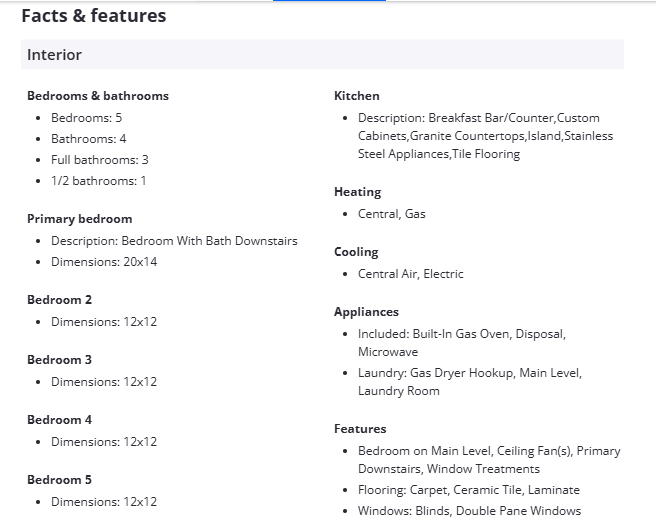Click the Bedrooms & bathrooms subheading
Viewport: 656px width, 525px height.
pos(98,96)
